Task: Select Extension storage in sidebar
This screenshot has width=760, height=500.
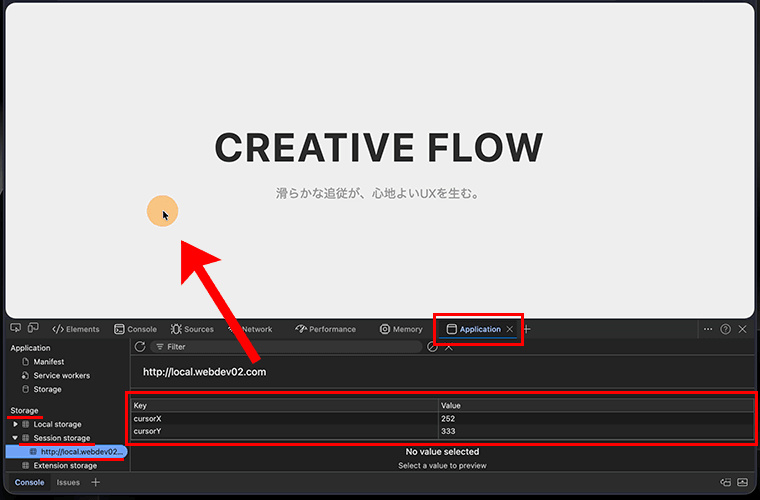Action: (65, 465)
